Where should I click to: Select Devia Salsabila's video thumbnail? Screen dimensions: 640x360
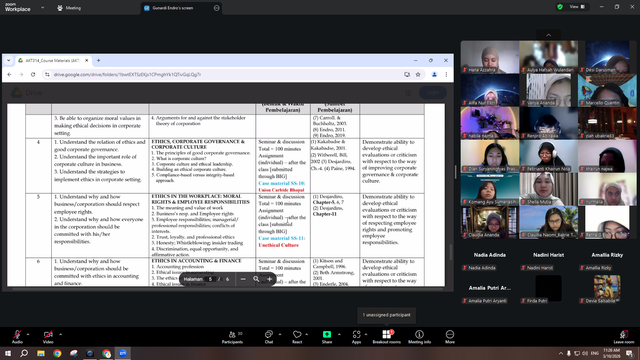click(x=607, y=288)
